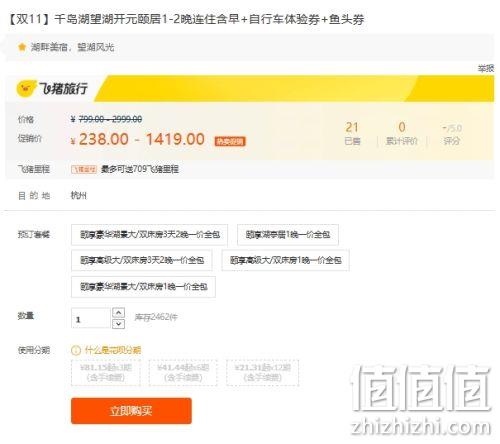Click the info icon beside 什么是花呗分期

(76, 350)
